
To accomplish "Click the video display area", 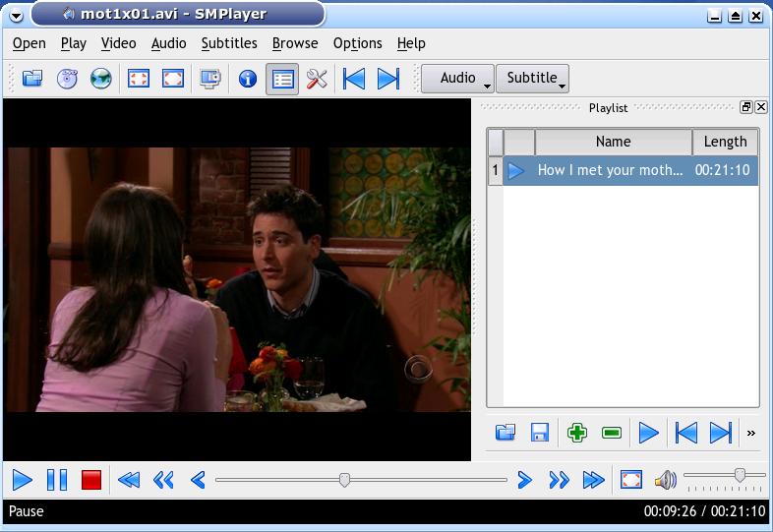I will (x=237, y=279).
